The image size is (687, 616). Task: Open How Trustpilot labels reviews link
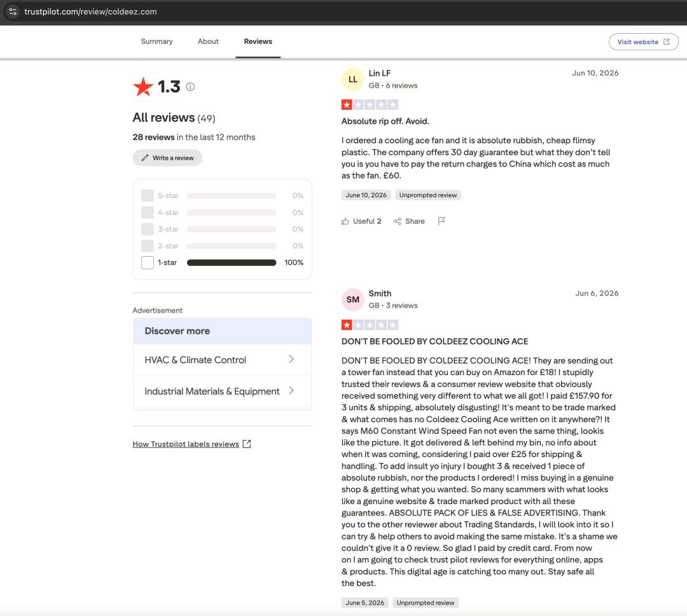[x=186, y=444]
